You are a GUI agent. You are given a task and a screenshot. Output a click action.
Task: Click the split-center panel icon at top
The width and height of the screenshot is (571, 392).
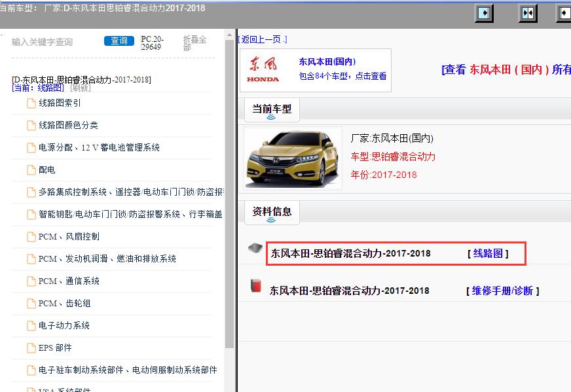click(x=528, y=14)
